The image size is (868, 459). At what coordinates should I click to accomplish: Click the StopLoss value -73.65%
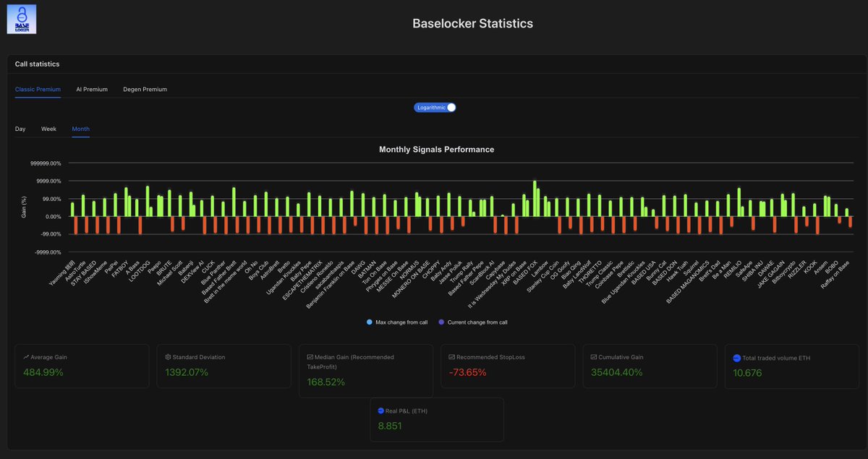coord(468,372)
